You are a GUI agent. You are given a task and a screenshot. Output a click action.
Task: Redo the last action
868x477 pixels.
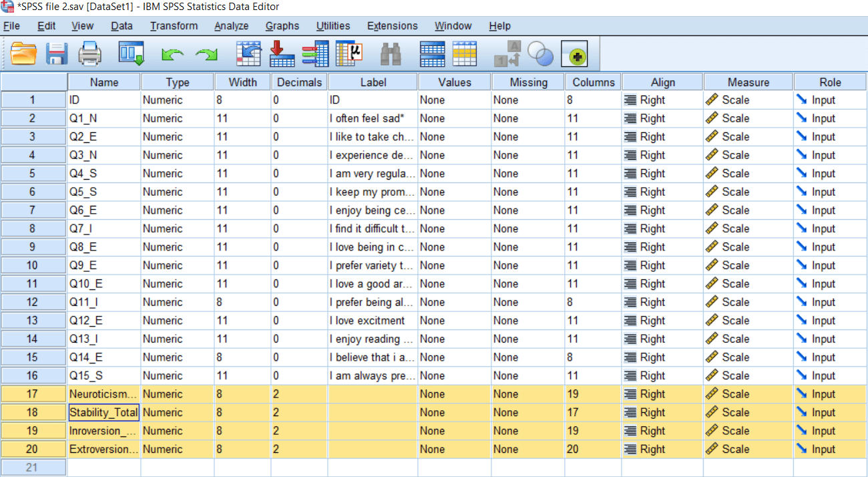(x=206, y=53)
